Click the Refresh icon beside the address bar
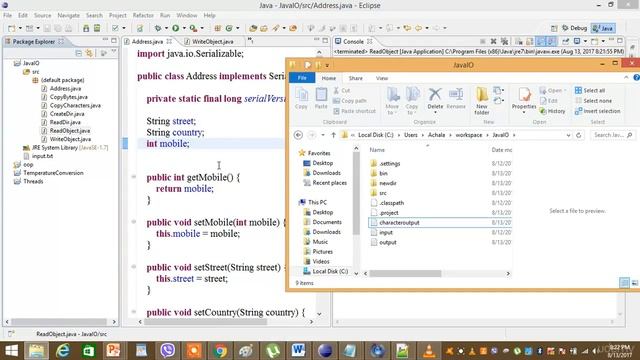This screenshot has height=360, width=640. click(578, 135)
